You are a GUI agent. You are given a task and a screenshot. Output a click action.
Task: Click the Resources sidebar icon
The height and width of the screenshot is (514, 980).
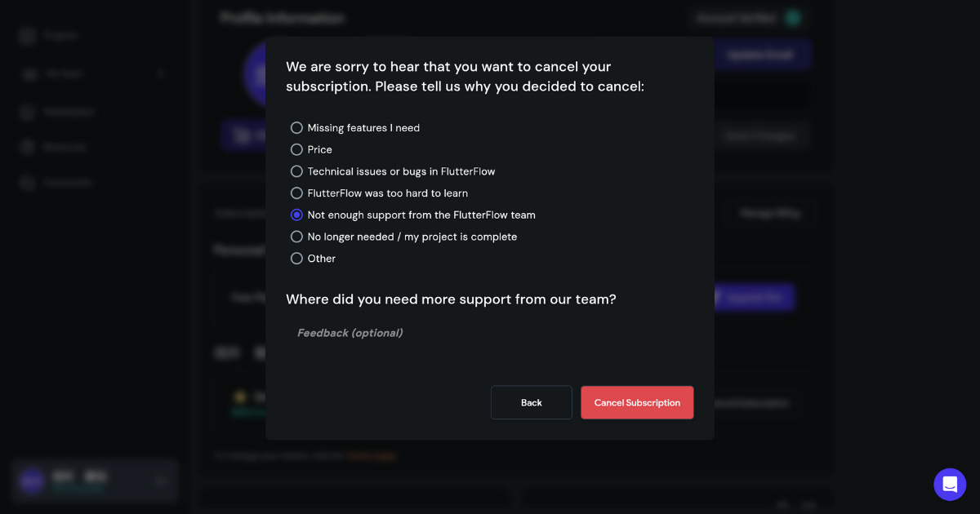[x=28, y=148]
